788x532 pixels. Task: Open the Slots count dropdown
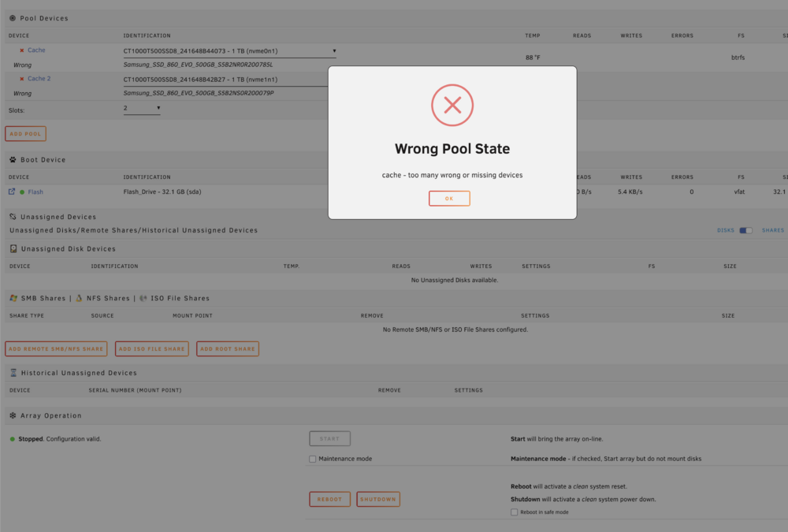[142, 108]
